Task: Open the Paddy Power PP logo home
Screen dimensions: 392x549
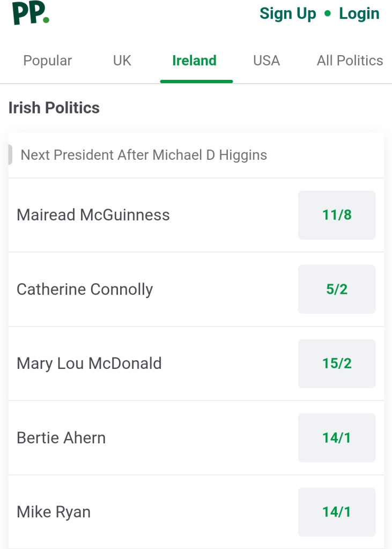Action: pyautogui.click(x=31, y=13)
